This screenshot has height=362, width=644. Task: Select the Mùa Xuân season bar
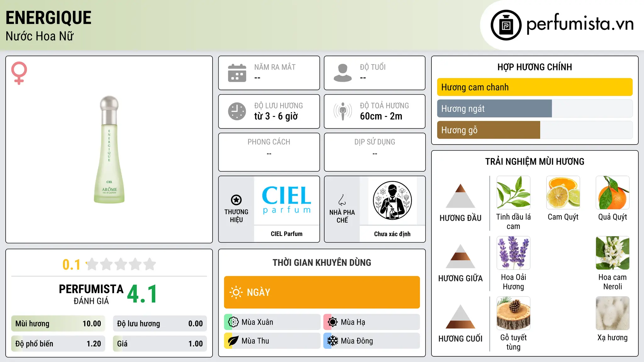pyautogui.click(x=272, y=322)
